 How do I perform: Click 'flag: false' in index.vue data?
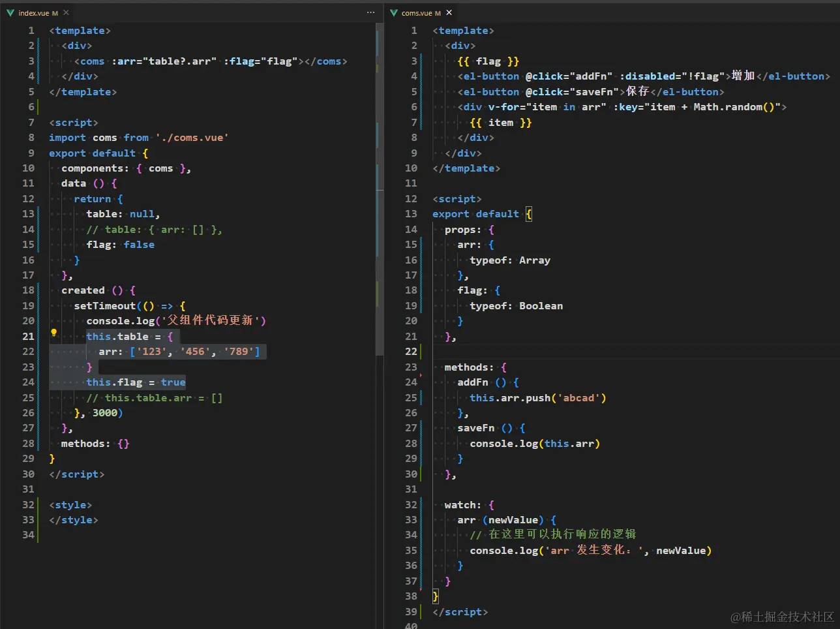[x=121, y=245]
